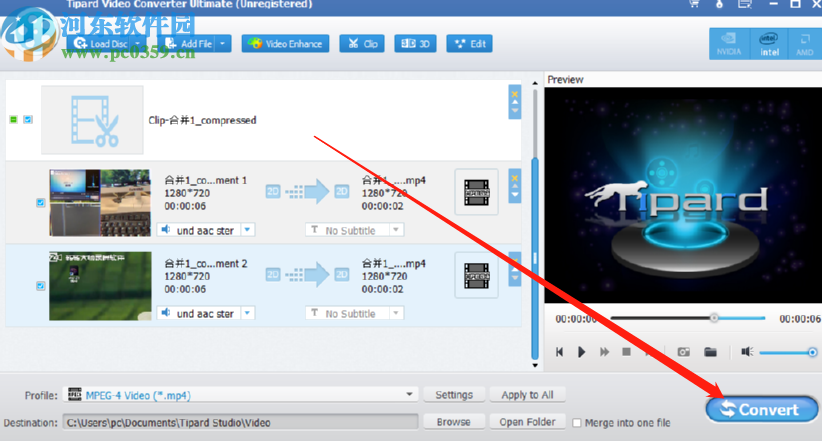Toggle the checkbox for segment 2
This screenshot has width=822, height=441.
[x=40, y=286]
